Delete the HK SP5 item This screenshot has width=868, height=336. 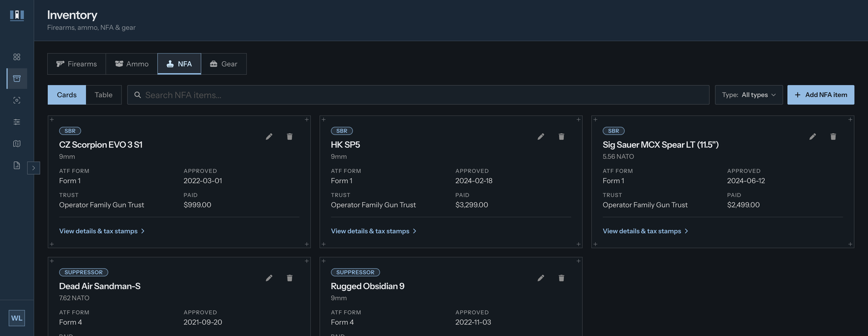(x=561, y=137)
